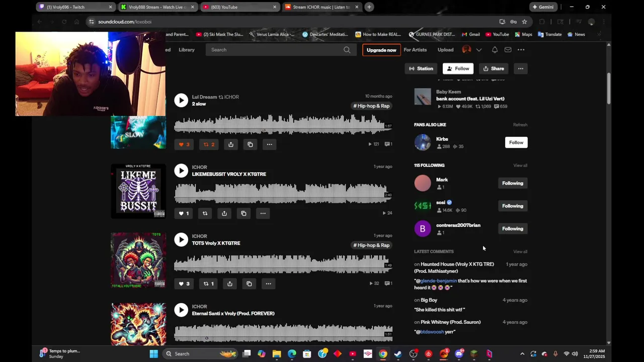Share the '2 slow' track

point(230,144)
